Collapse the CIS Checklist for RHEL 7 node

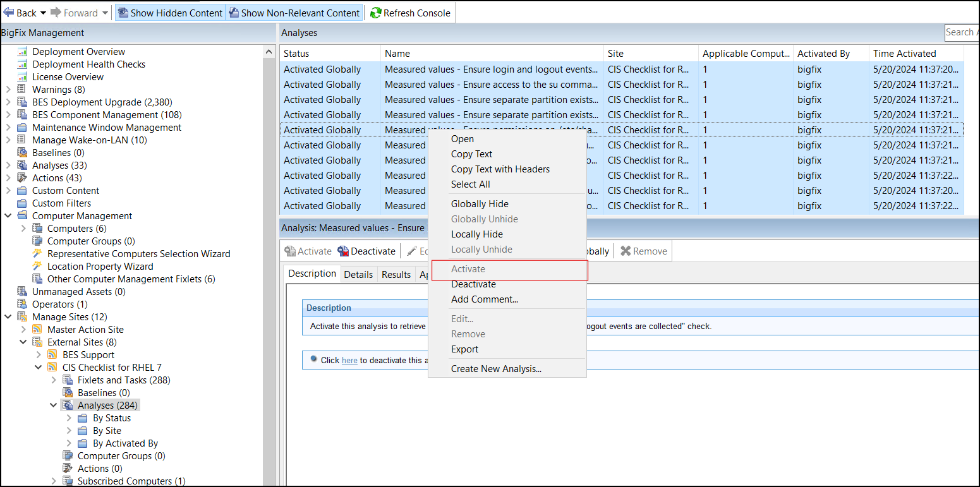click(x=39, y=368)
